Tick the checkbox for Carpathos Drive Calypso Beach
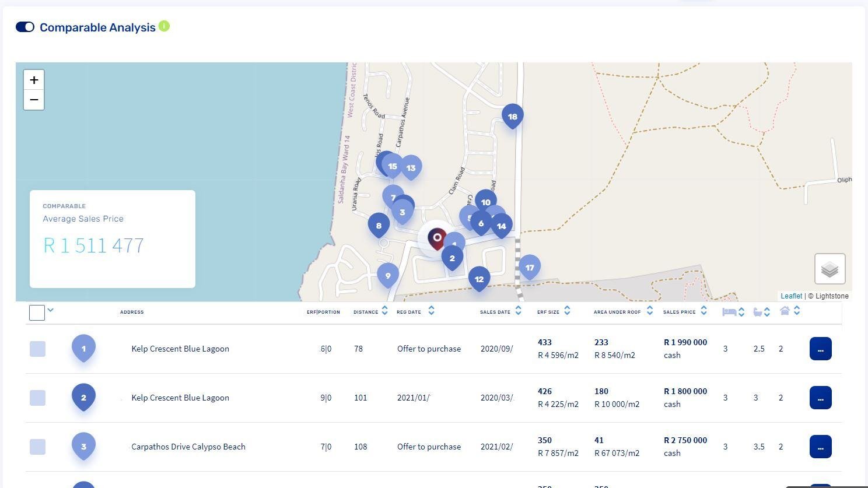 pyautogui.click(x=37, y=447)
